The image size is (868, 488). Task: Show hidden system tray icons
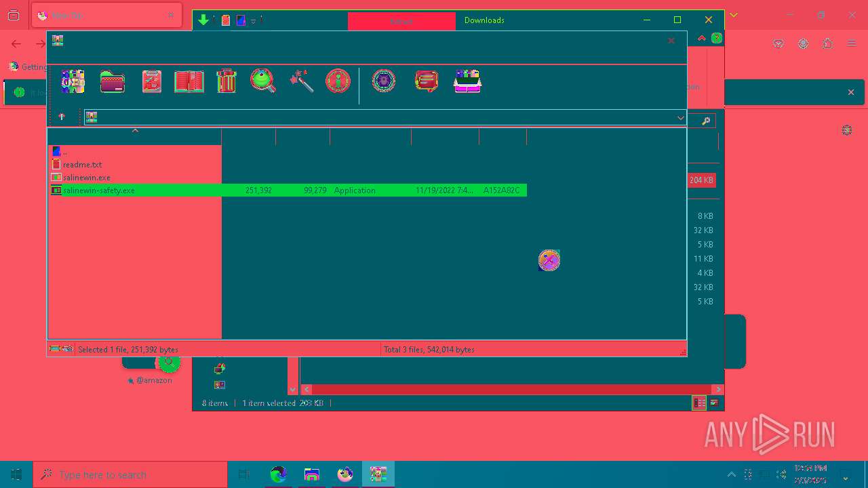tap(731, 474)
